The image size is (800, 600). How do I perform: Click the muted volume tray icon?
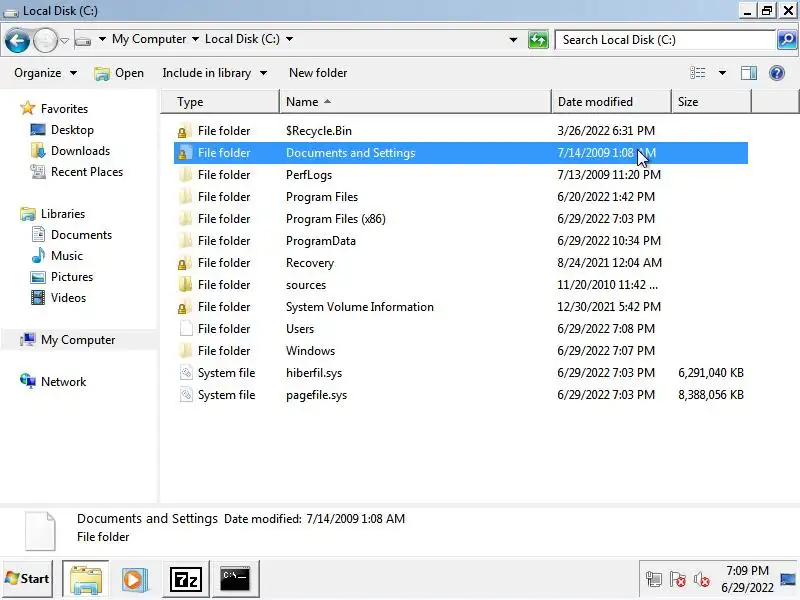click(x=702, y=579)
